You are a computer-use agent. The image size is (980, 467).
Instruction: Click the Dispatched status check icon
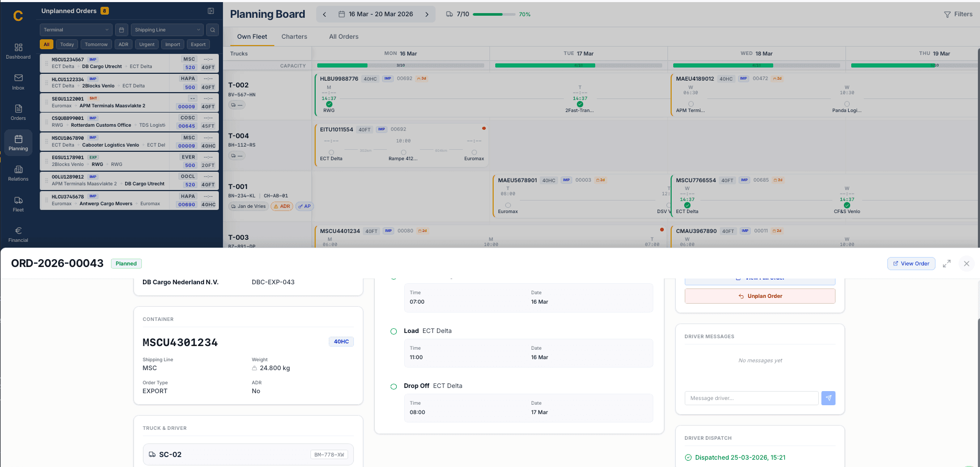[688, 458]
